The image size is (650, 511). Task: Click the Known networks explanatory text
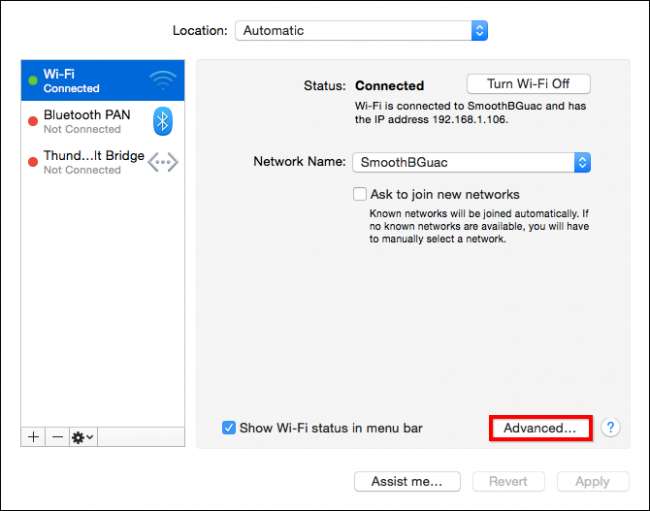[x=479, y=226]
